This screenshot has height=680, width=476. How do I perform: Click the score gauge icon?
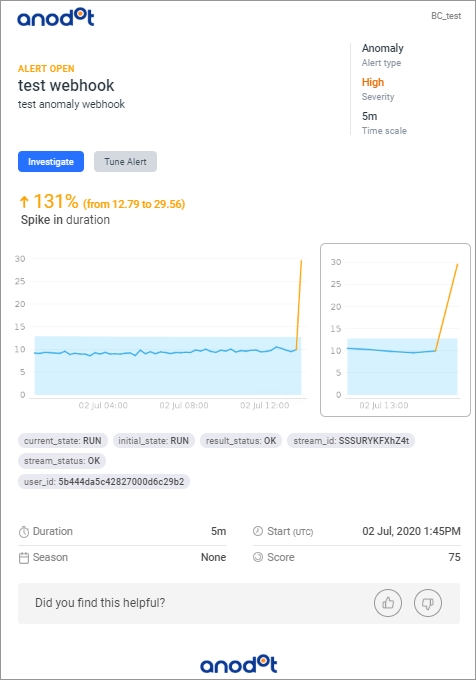pos(258,557)
